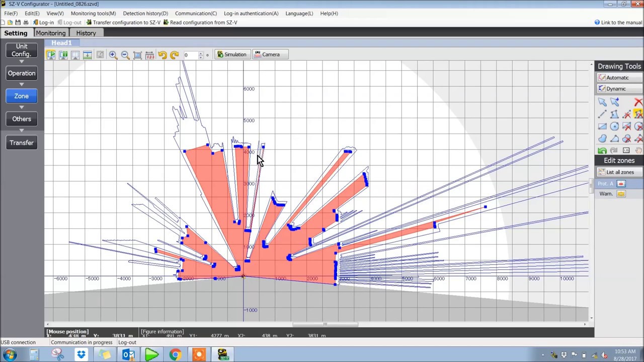Select the freeform blob drawing tool
This screenshot has width=644, height=362.
click(602, 139)
